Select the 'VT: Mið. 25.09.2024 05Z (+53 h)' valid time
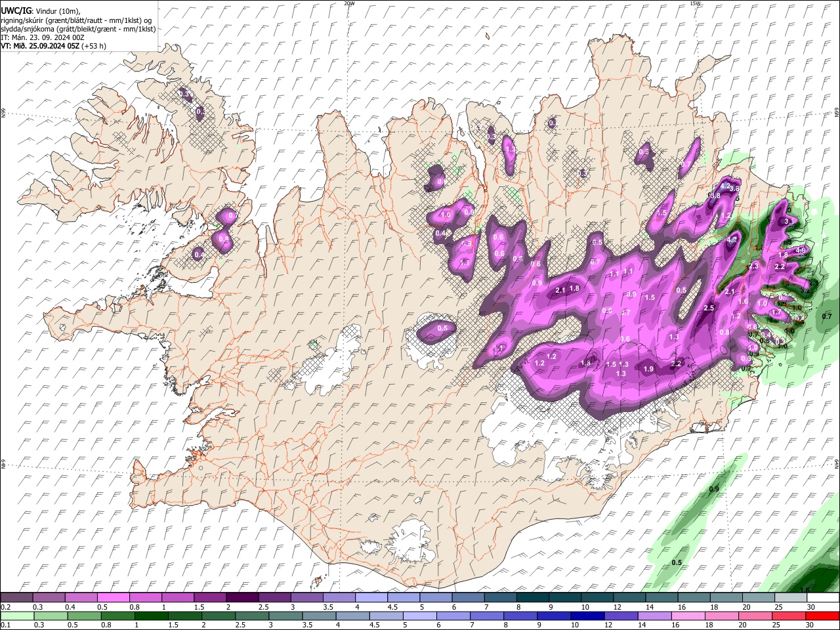The image size is (840, 630). pos(54,46)
